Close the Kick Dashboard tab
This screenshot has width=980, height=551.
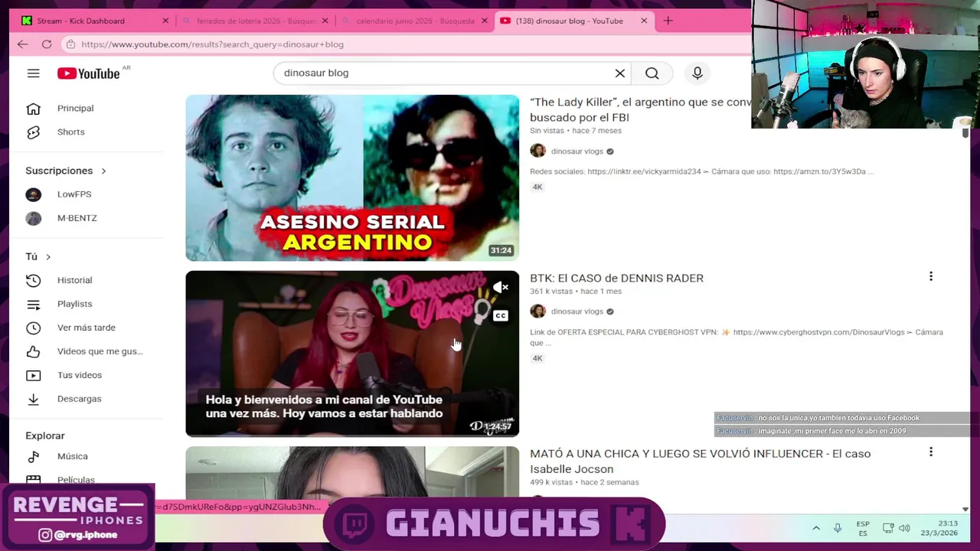pos(165,21)
